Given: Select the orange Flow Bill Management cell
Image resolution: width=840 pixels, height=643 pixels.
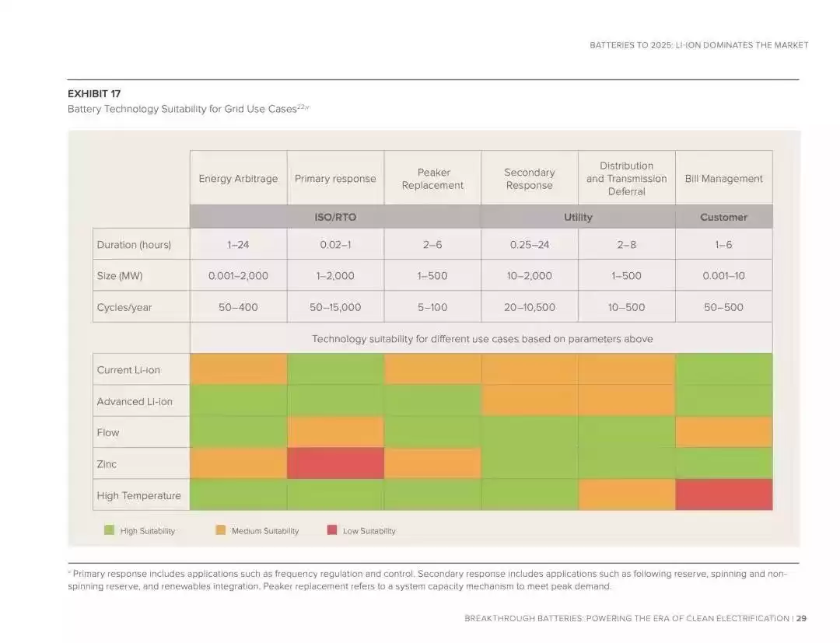Looking at the screenshot, I should point(723,432).
